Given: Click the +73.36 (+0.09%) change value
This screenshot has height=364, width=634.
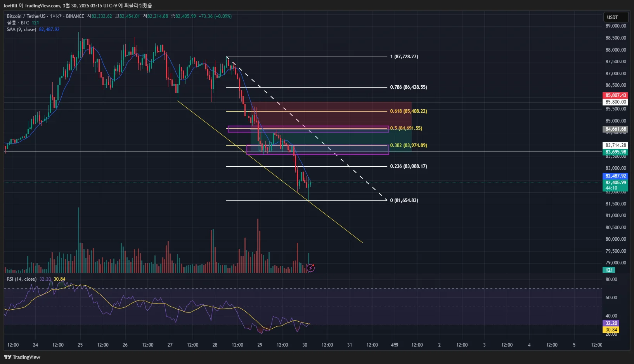Looking at the screenshot, I should (215, 16).
